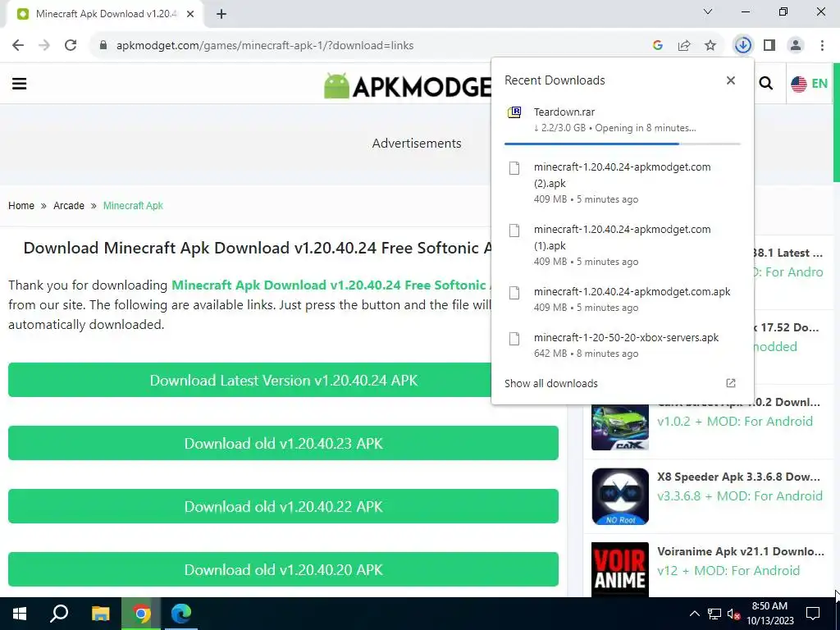Open the green Minecraft Apk Download v1.20.40.24 link
Viewport: 840px width, 630px height.
331,285
